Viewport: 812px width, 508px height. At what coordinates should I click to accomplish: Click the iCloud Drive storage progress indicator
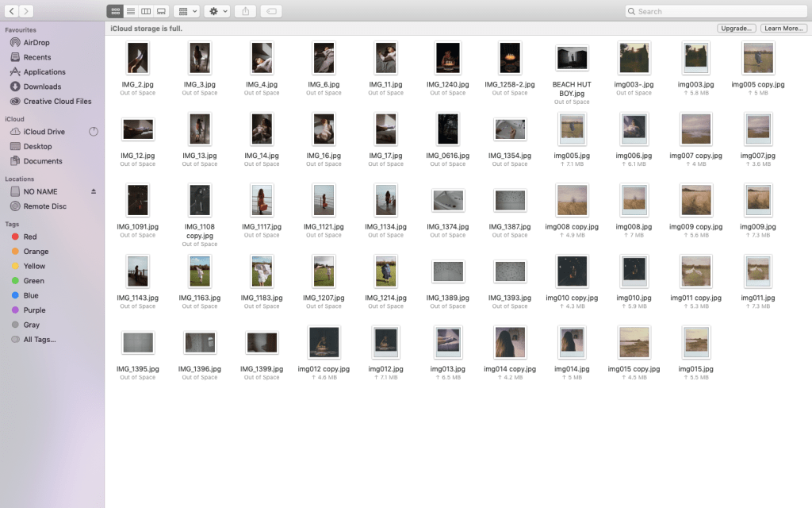(x=94, y=132)
